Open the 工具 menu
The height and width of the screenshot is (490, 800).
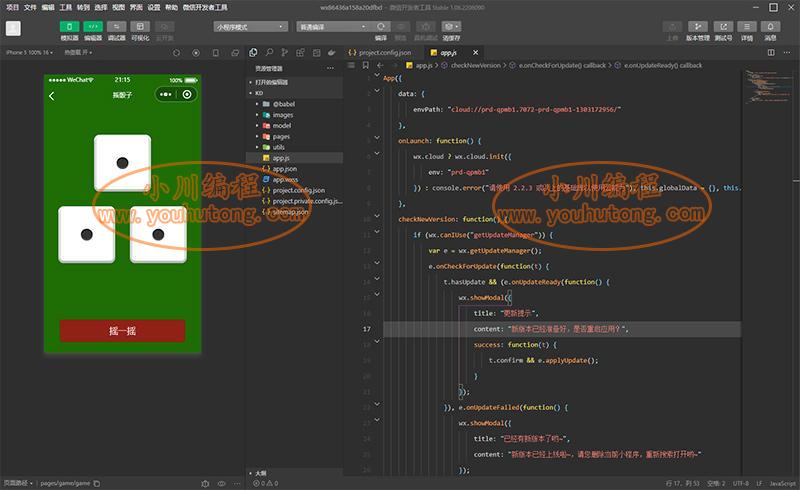point(66,7)
